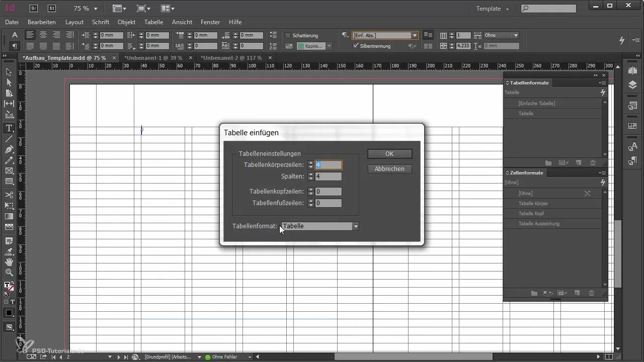This screenshot has width=644, height=362.
Task: Select the Type tool
Action: coord(9,129)
